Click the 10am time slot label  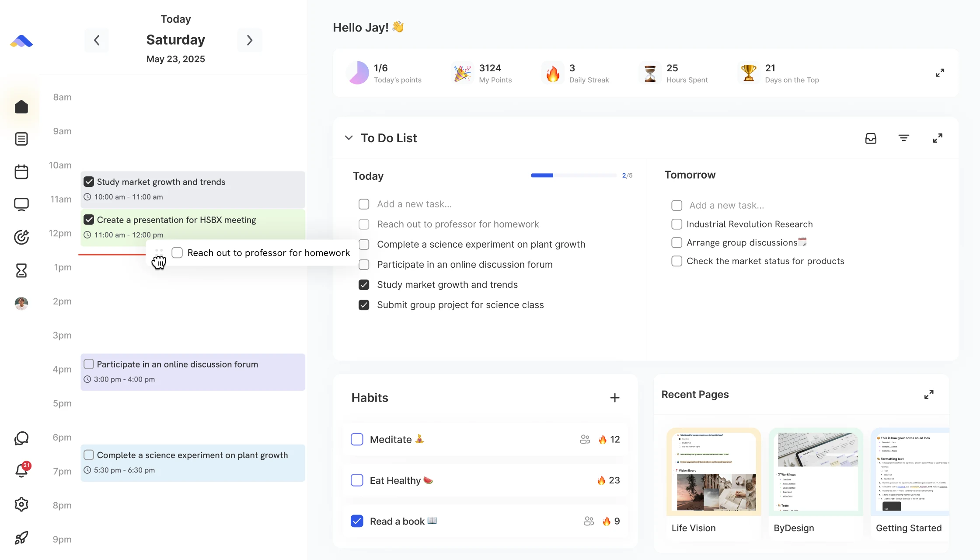(60, 165)
